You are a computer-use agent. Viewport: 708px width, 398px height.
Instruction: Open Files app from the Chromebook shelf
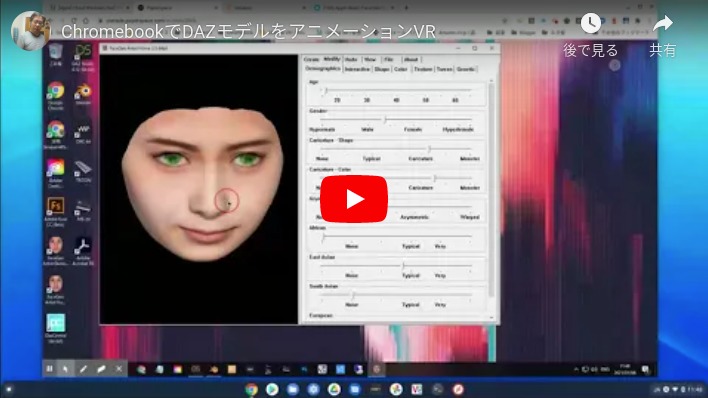click(293, 389)
